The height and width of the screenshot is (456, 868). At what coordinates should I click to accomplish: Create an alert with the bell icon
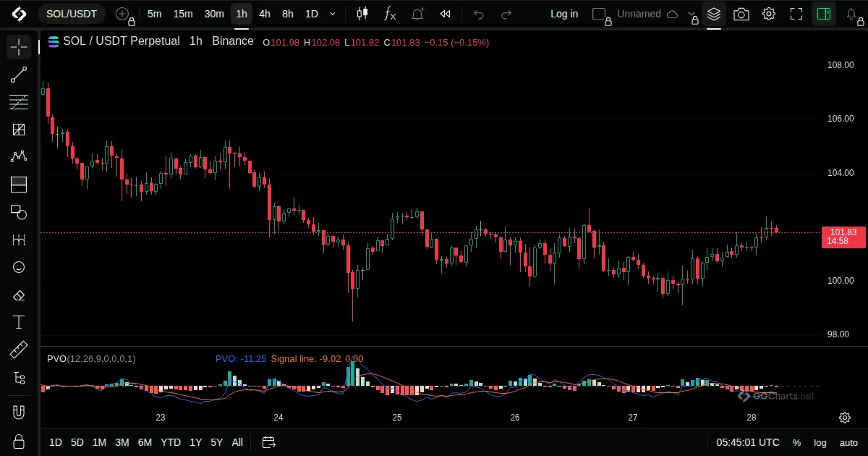(418, 14)
